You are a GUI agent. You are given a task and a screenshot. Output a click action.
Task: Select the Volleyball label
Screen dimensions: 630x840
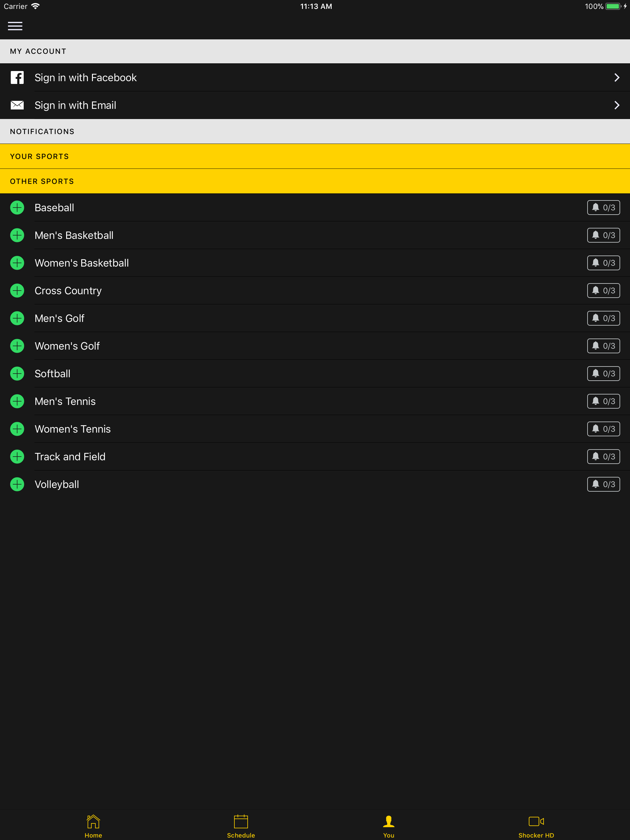coord(57,484)
